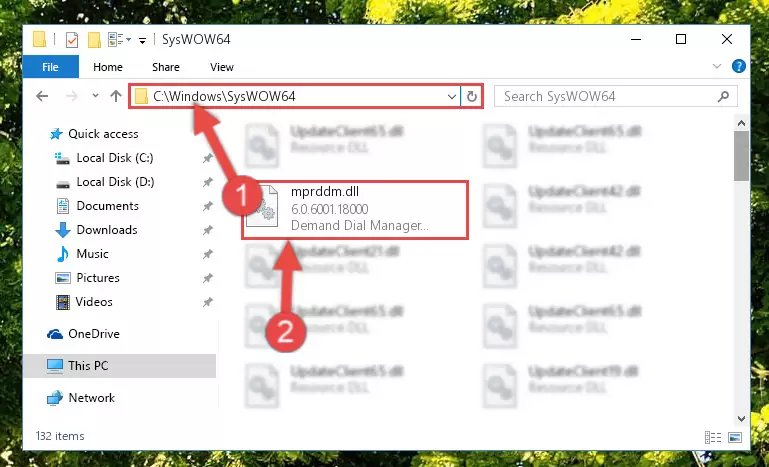Click the pin icon next to Videos
Image resolution: width=769 pixels, height=467 pixels.
[208, 302]
